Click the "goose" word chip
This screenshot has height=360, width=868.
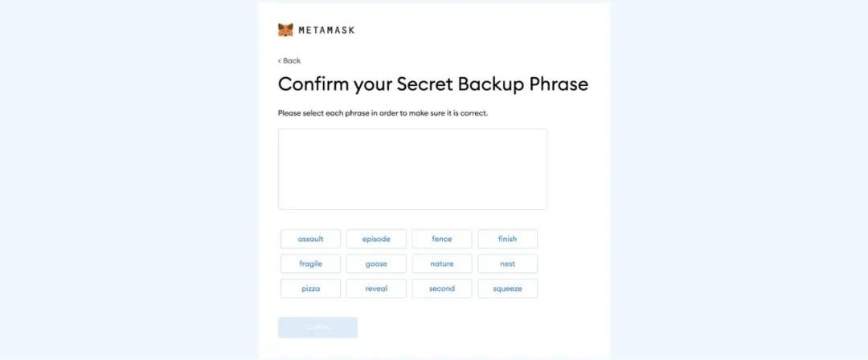coord(376,264)
